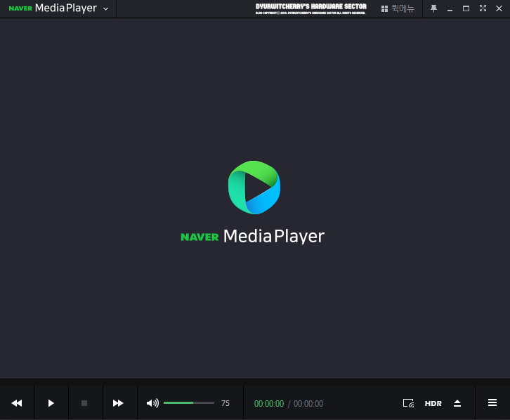Open a file with the eject icon
Image resolution: width=510 pixels, height=420 pixels.
tap(457, 403)
